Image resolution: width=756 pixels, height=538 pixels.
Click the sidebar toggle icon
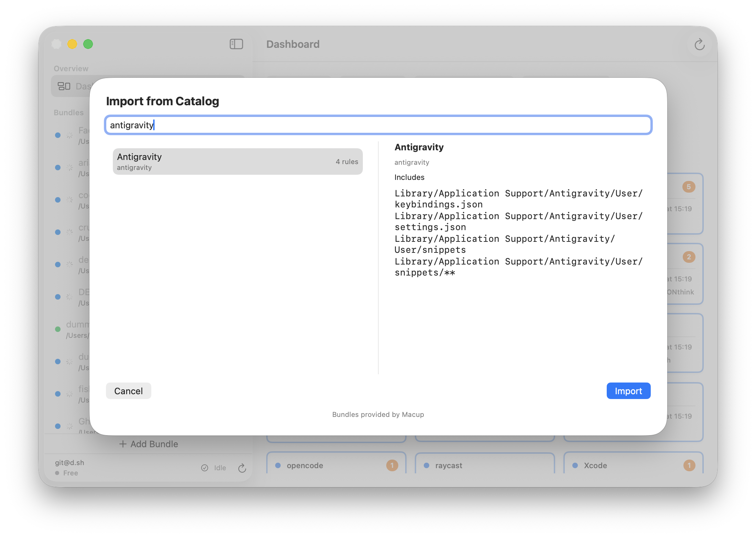[236, 44]
